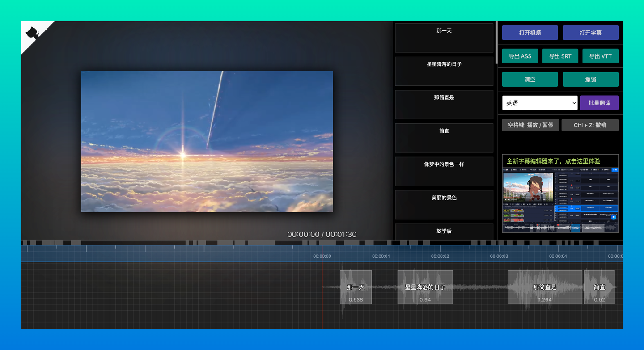Viewport: 644px width, 350px height.
Task: Click the subtitle list scrollbar thumb
Action: (x=496, y=42)
